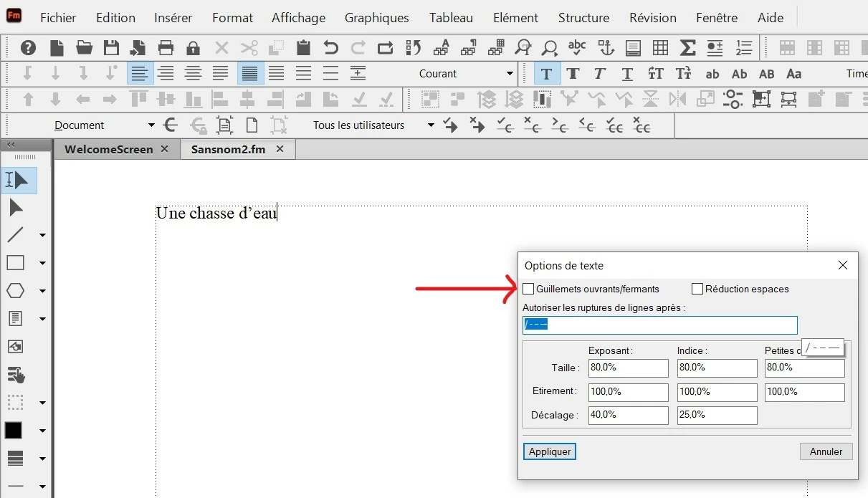Reject the change and go to next (x-arrow icon)
Image resolution: width=868 pixels, height=498 pixels.
coord(477,125)
